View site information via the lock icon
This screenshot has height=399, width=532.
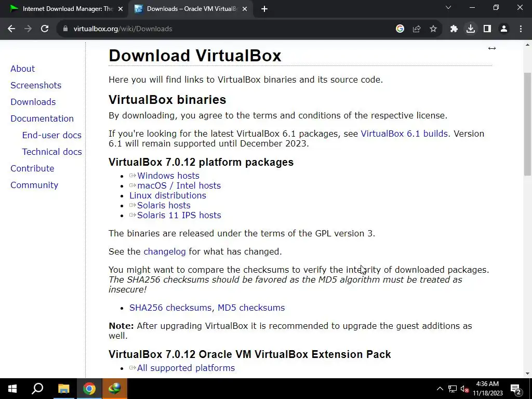65,29
